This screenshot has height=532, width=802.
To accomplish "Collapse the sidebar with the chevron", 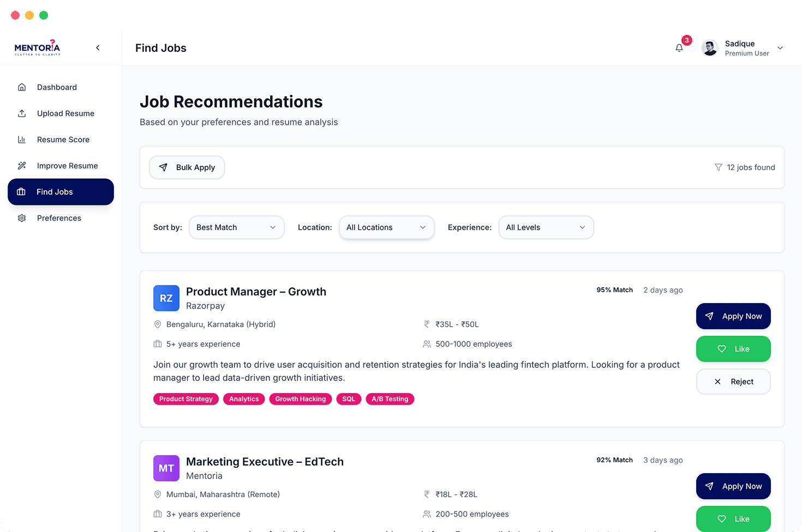I will pyautogui.click(x=98, y=48).
